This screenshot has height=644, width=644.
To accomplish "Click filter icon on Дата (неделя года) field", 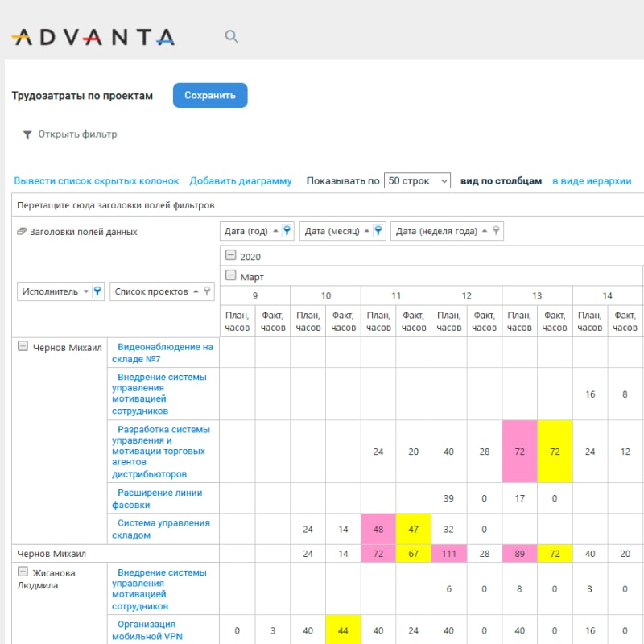I will [x=497, y=231].
